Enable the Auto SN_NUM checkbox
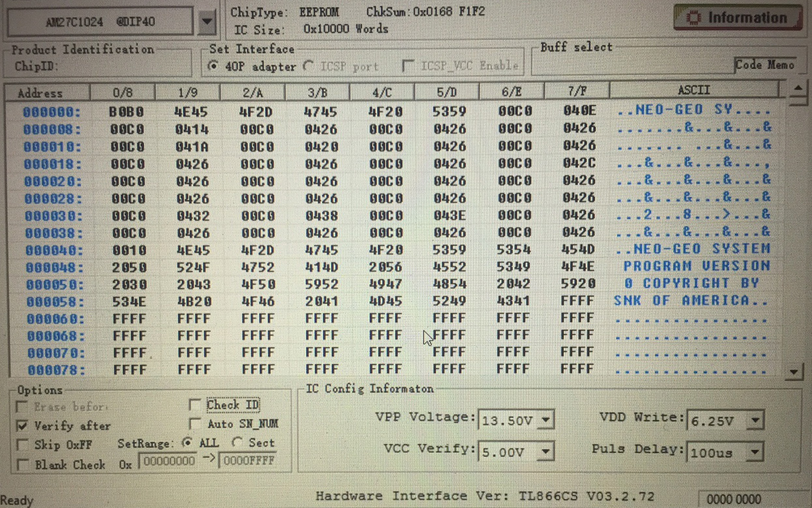Viewport: 812px width, 508px height. [195, 424]
